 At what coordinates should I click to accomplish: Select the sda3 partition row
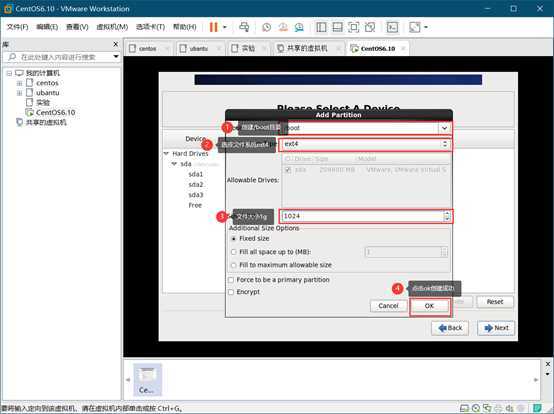tap(196, 195)
